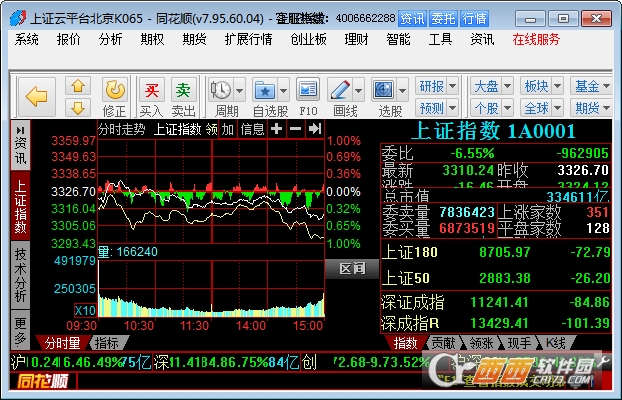This screenshot has height=400, width=622.
Task: Click the 同花顺 app logo in title bar
Action: pyautogui.click(x=18, y=18)
